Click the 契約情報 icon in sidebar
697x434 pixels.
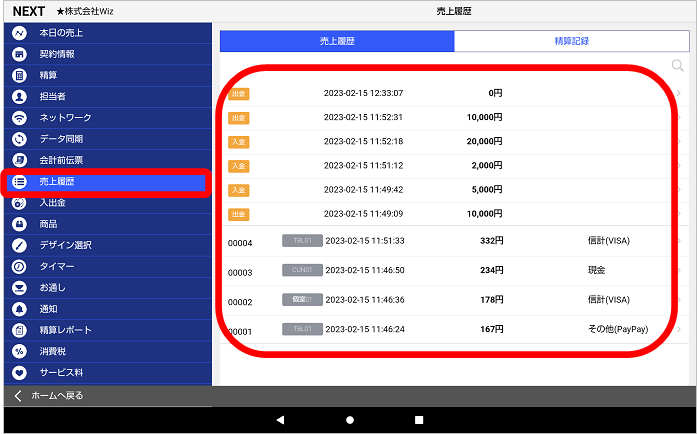(19, 54)
